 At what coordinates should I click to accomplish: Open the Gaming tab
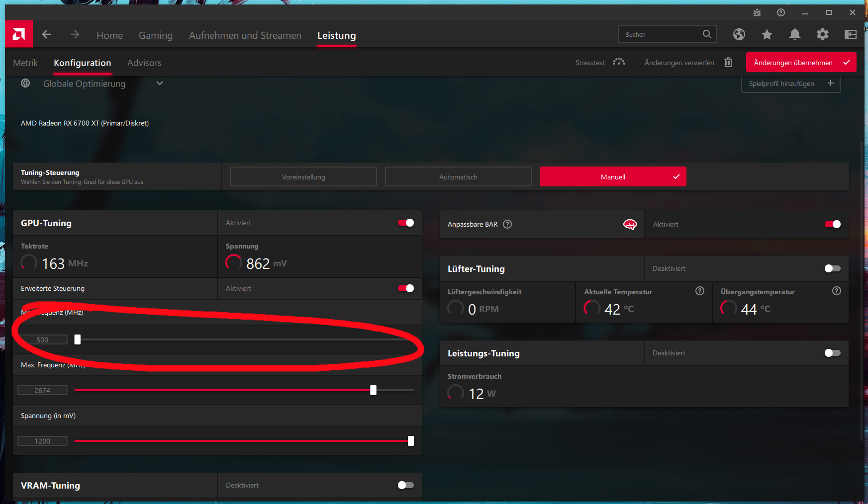[156, 35]
